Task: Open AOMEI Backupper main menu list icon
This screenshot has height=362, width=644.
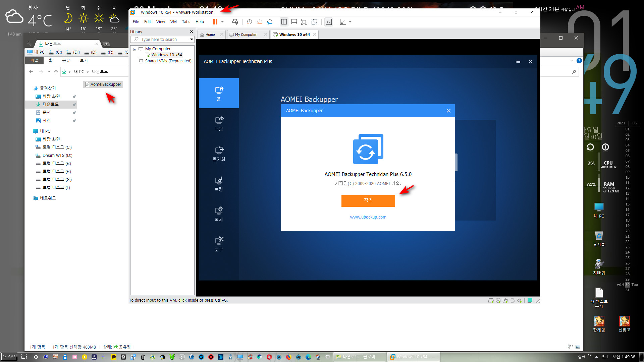Action: 518,62
